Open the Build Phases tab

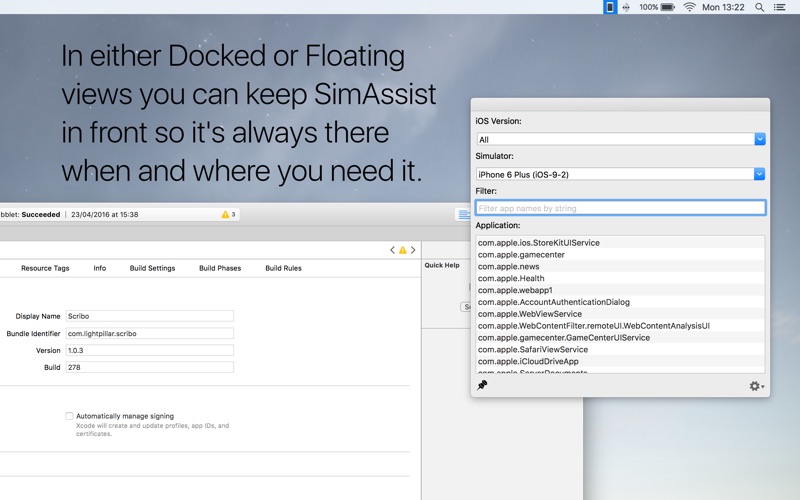click(219, 268)
